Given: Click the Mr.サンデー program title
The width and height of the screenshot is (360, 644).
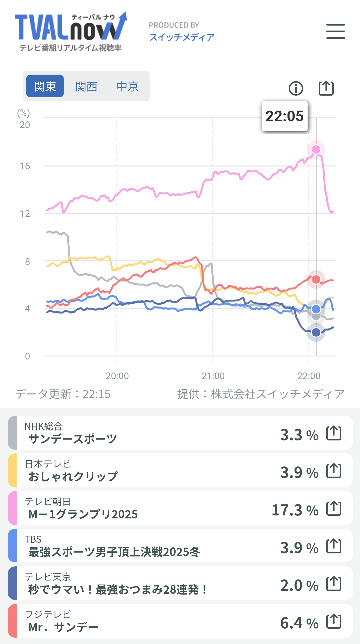Looking at the screenshot, I should pyautogui.click(x=63, y=627).
